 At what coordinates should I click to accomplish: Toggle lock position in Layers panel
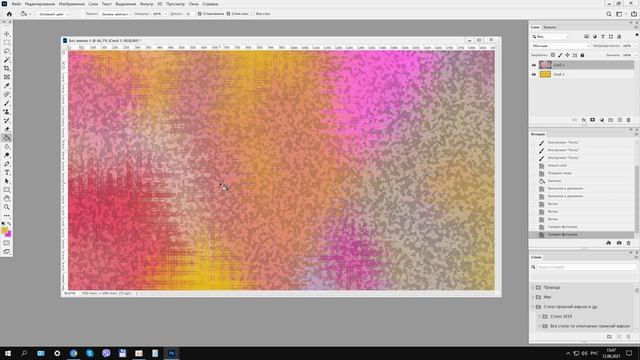pos(567,55)
